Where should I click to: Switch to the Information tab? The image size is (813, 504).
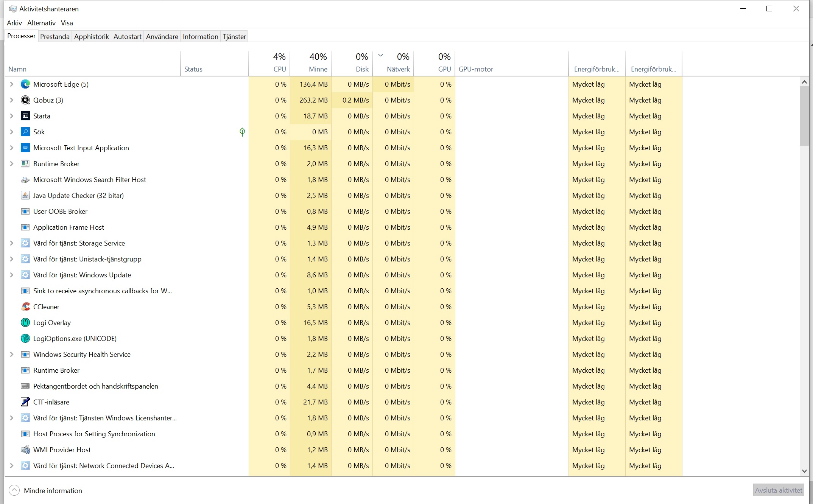pyautogui.click(x=201, y=37)
